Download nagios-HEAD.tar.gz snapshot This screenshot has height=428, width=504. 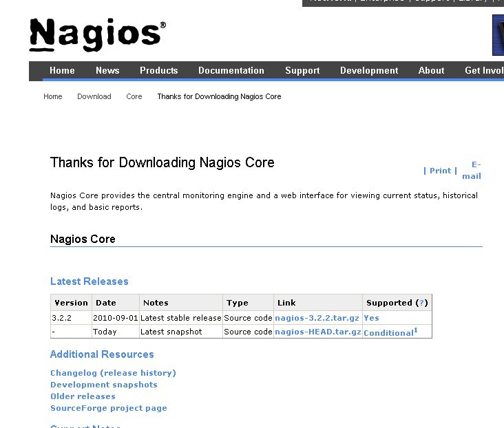pos(318,332)
